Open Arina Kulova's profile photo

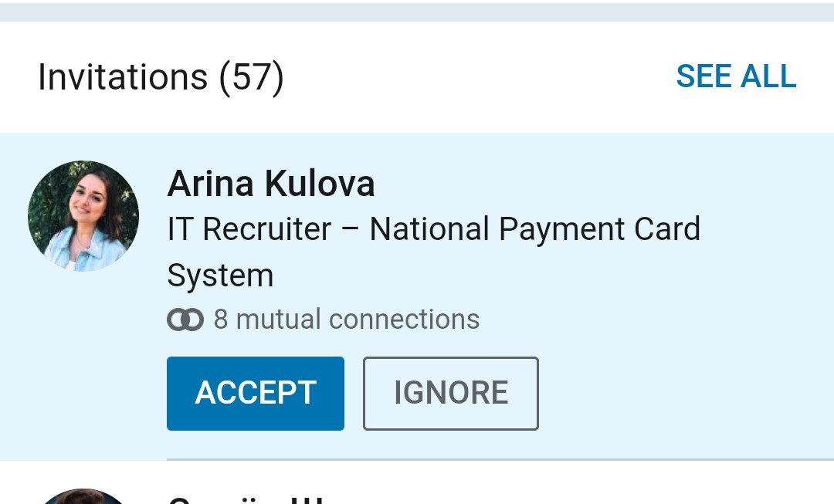[x=83, y=216]
